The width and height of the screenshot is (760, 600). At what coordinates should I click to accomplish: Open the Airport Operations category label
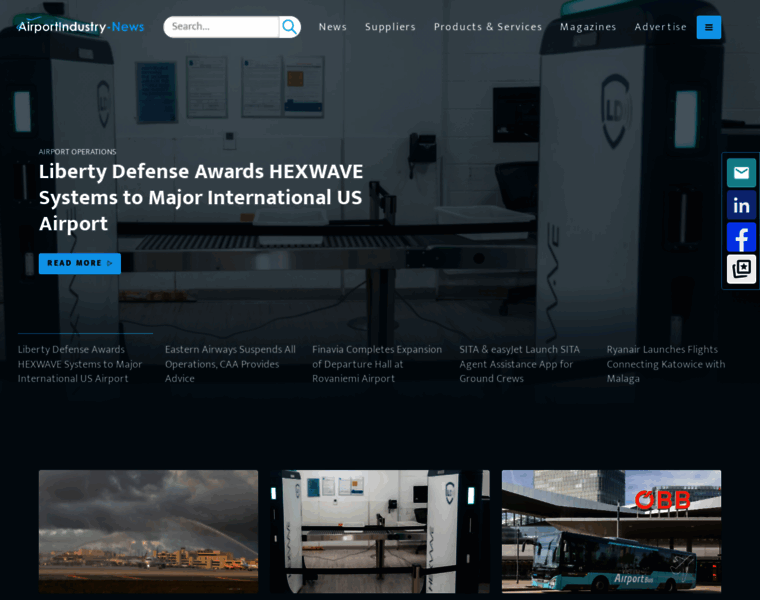(78, 152)
